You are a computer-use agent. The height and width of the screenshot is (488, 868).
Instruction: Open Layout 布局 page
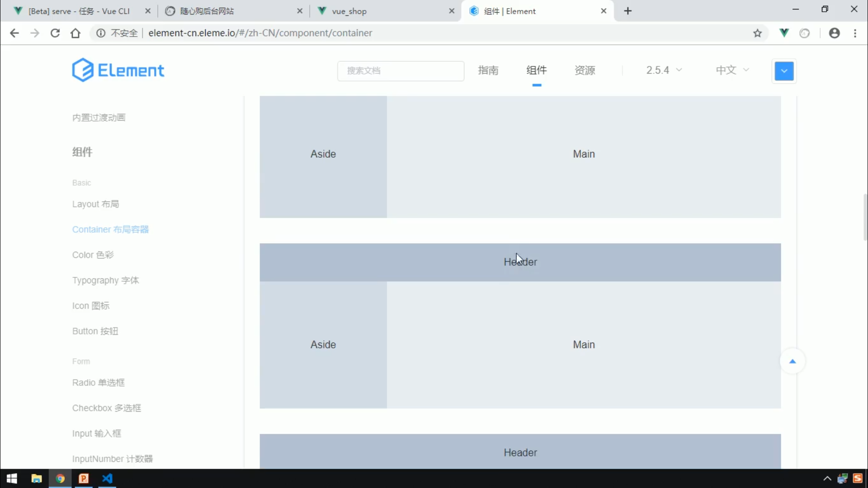tap(96, 204)
